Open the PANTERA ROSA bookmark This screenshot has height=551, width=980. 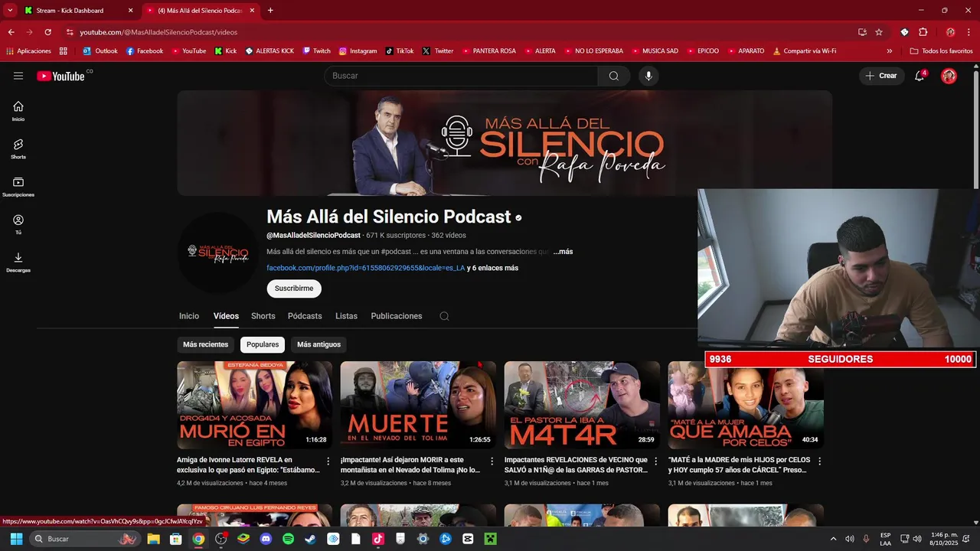tap(488, 51)
